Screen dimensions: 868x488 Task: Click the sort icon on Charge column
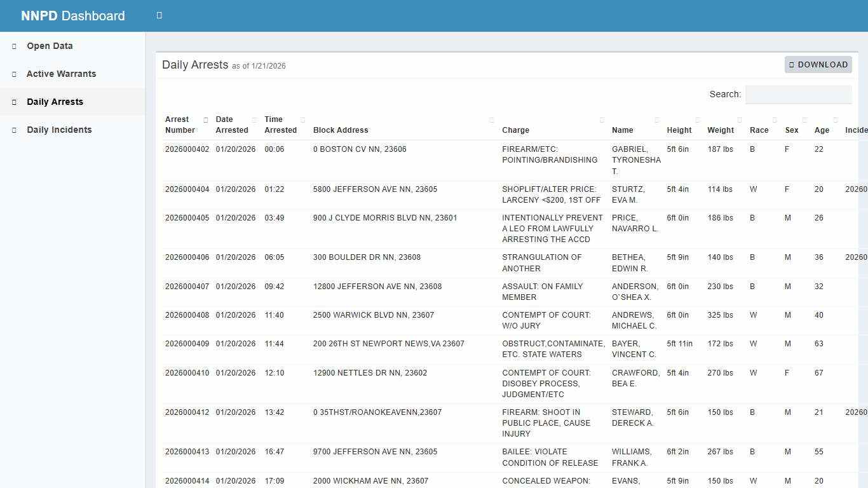click(x=603, y=119)
